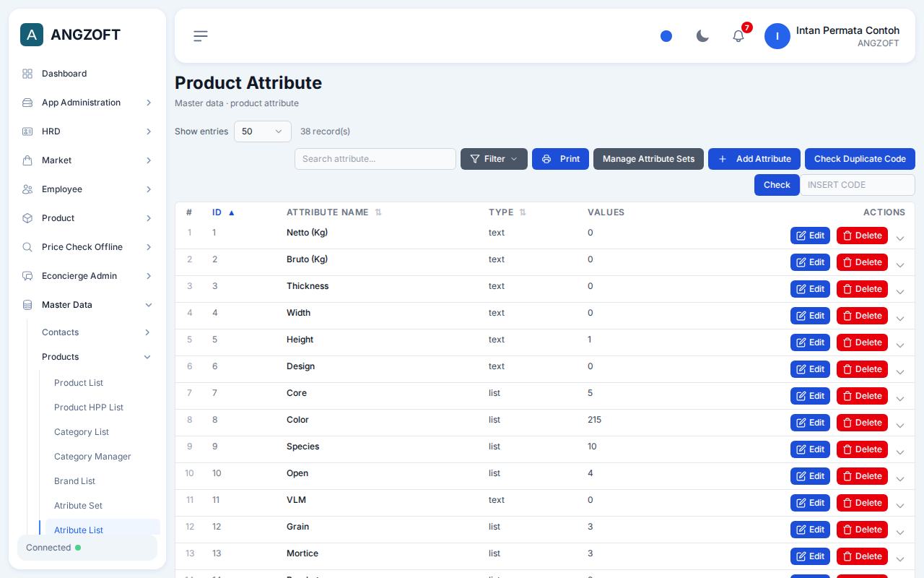This screenshot has width=924, height=578.
Task: Collapse the Products submenu
Action: click(97, 357)
